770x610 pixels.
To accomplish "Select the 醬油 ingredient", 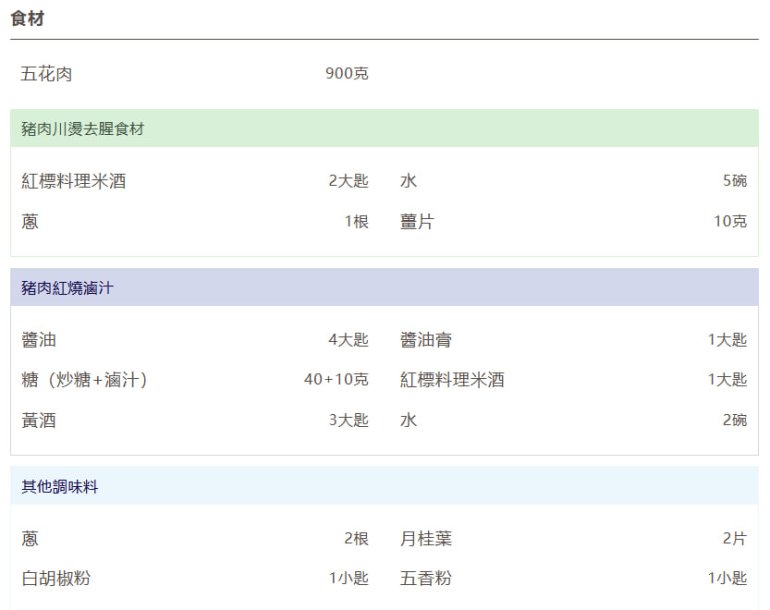I will [39, 340].
